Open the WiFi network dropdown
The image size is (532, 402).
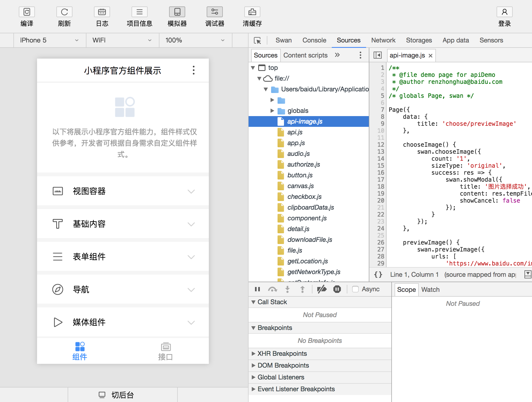click(x=123, y=40)
